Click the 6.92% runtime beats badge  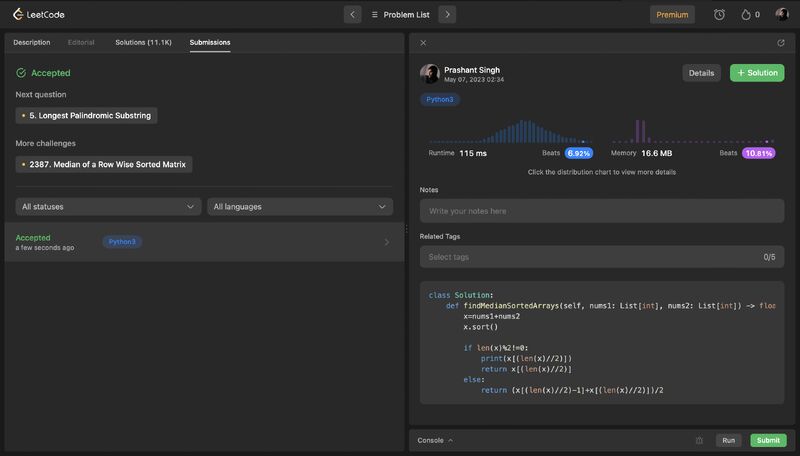579,153
